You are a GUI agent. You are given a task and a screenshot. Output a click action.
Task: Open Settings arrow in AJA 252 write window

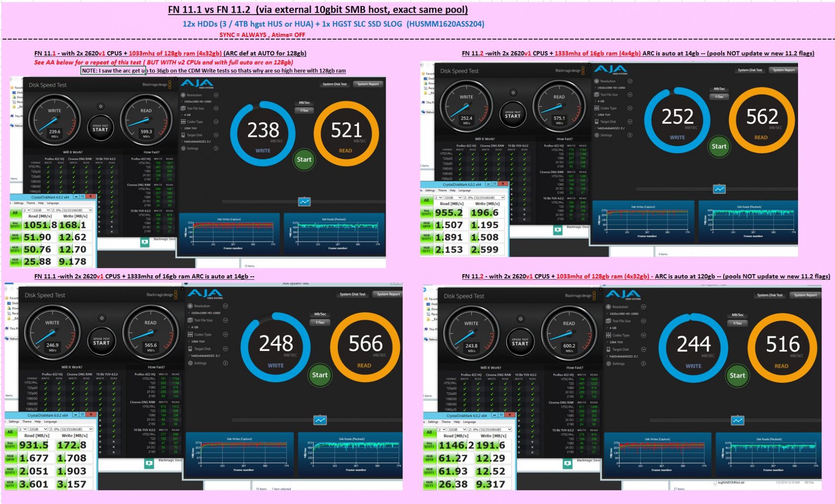[x=630, y=135]
